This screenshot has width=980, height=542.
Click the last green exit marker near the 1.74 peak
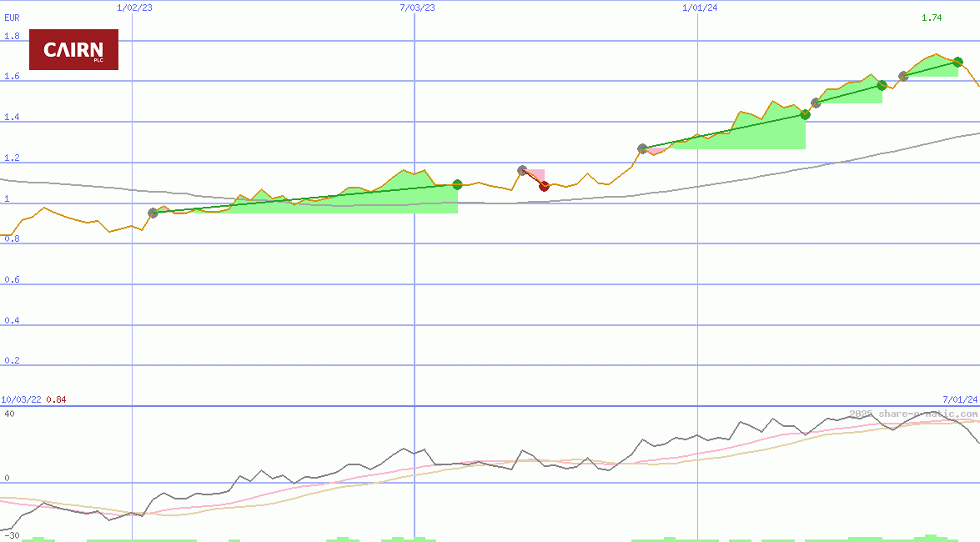point(957,62)
